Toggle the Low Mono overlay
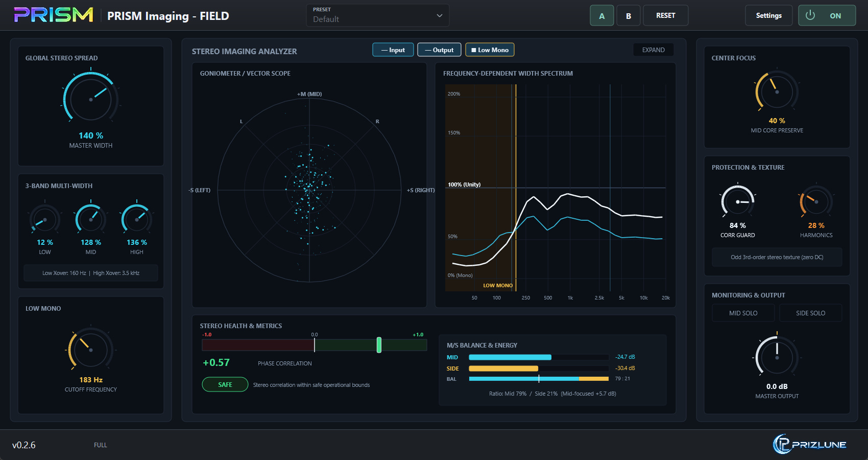Viewport: 868px width, 460px height. pyautogui.click(x=490, y=50)
